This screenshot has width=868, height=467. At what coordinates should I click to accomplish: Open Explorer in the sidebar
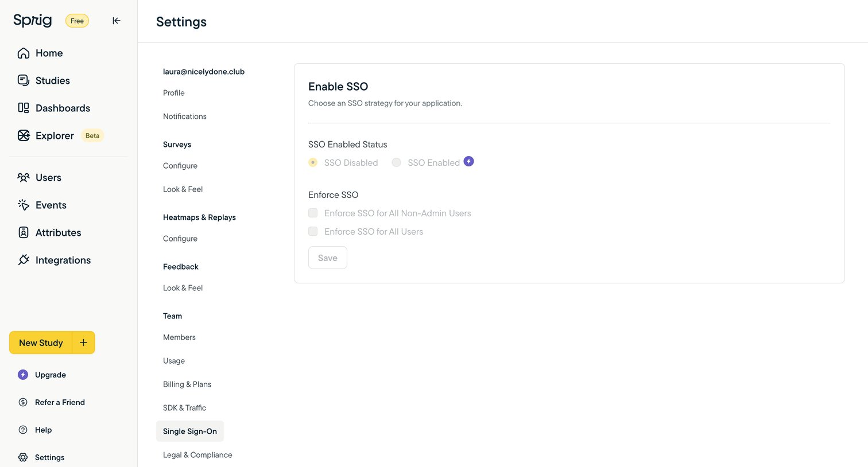[55, 135]
